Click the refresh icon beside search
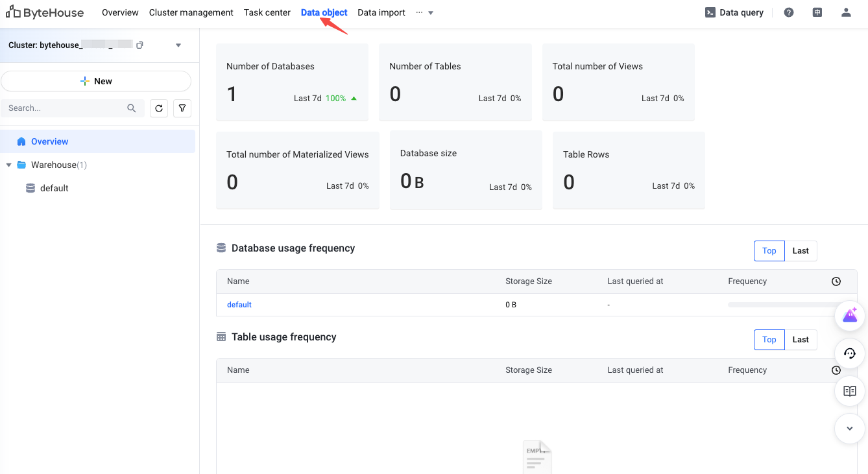This screenshot has height=474, width=868. click(x=159, y=108)
